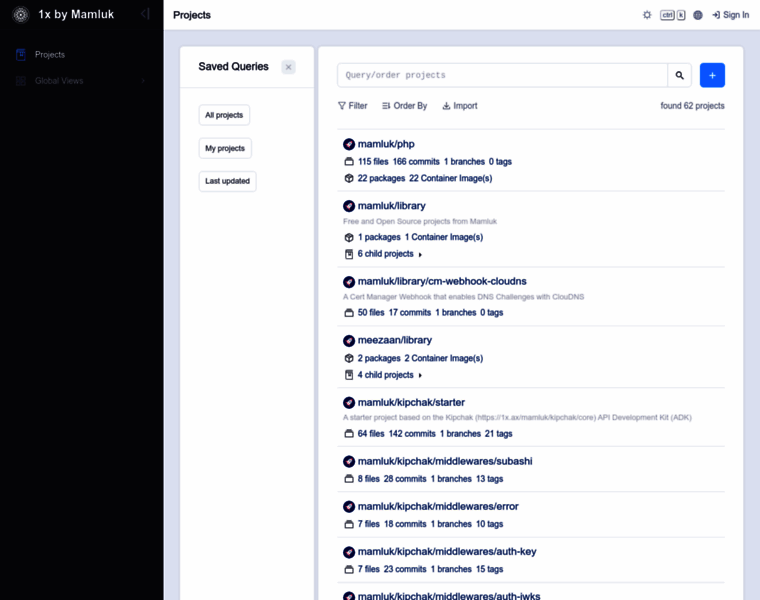Expand the Global Views sidebar item
The image size is (760, 600).
[x=143, y=81]
